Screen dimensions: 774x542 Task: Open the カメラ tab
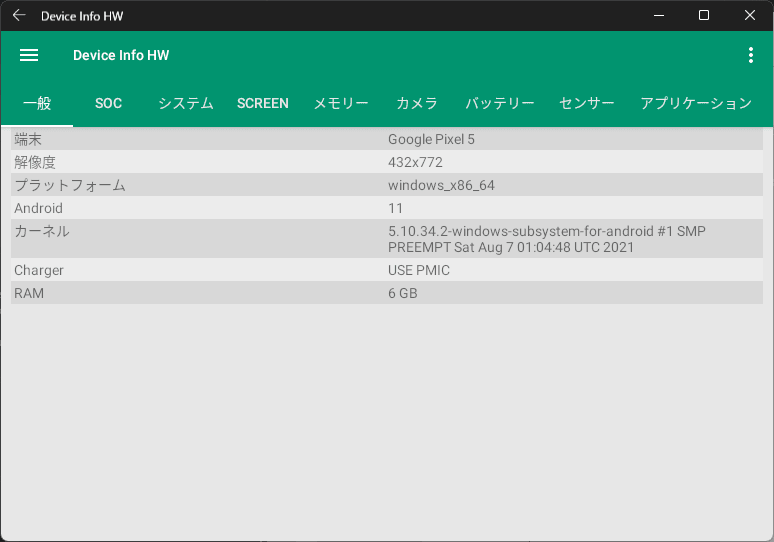click(x=417, y=103)
